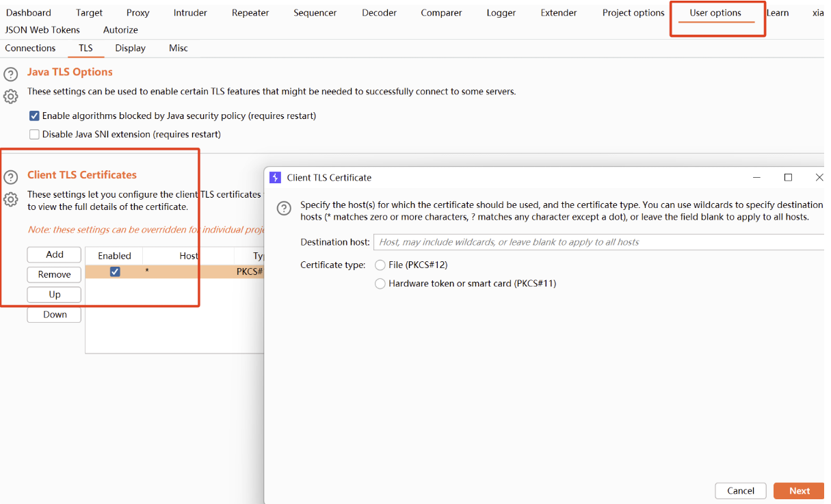Switch to the Proxy tab
This screenshot has height=504, width=831.
137,12
